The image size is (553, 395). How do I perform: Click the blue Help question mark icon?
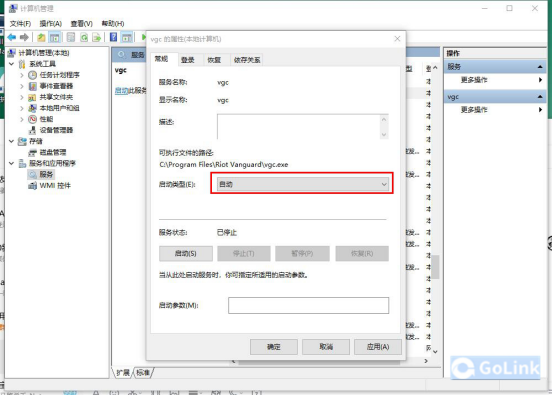pos(114,37)
